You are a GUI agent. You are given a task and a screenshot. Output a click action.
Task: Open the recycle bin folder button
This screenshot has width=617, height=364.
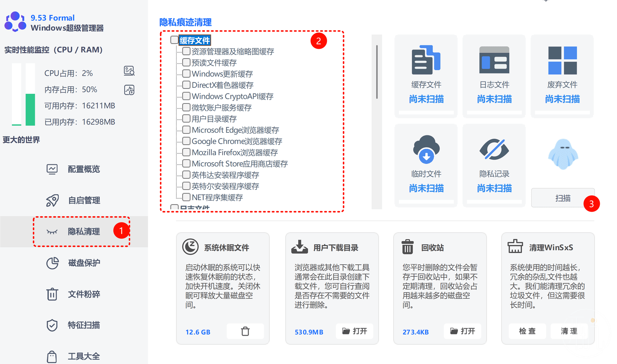point(462,331)
